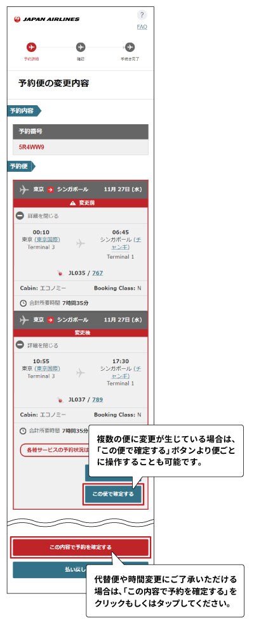Viewport: 254px width, 644px height.
Task: Open the FAQ link
Action: tap(142, 27)
